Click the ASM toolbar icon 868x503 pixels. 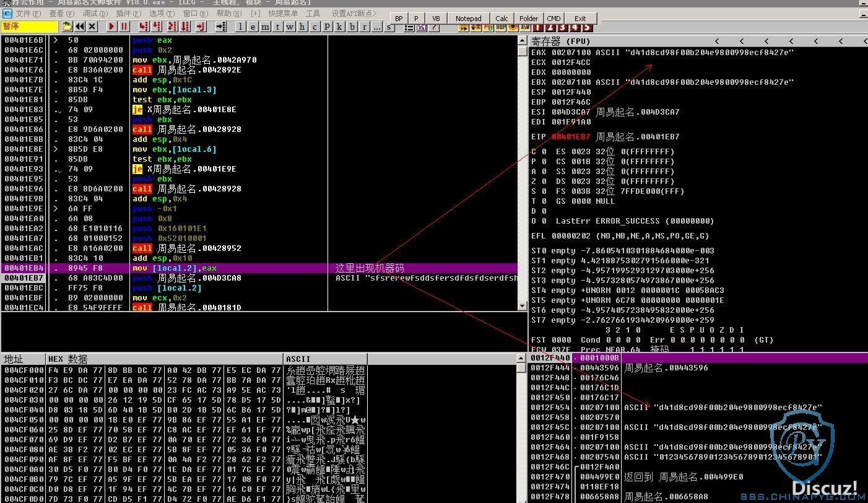(x=525, y=27)
